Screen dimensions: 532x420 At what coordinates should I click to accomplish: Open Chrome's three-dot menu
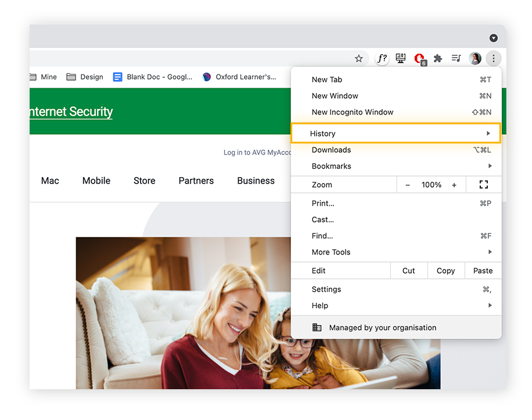(x=493, y=58)
